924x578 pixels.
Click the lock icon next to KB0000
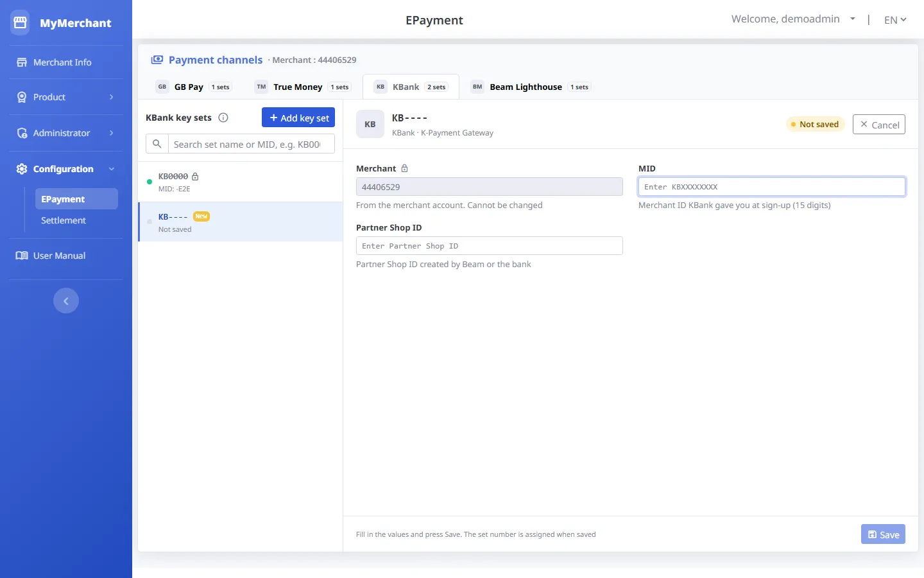195,176
